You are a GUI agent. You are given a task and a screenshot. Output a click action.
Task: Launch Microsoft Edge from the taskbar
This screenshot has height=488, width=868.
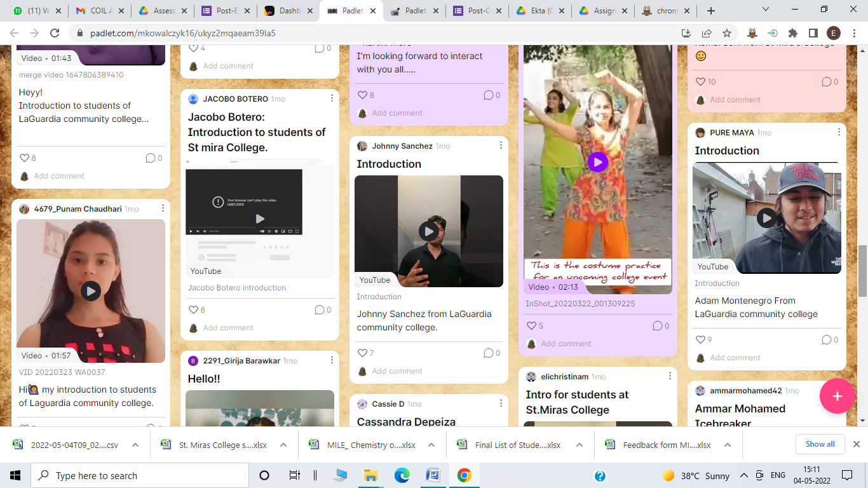[402, 475]
